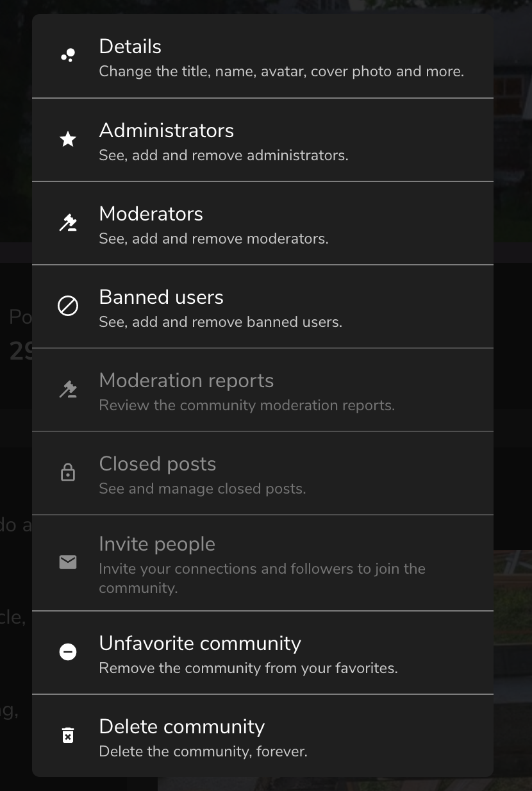Select the Closed posts menu entry

coord(263,473)
